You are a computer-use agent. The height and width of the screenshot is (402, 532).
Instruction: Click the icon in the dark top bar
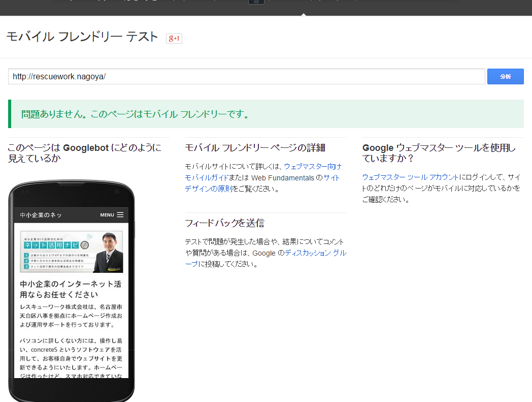[256, 2]
